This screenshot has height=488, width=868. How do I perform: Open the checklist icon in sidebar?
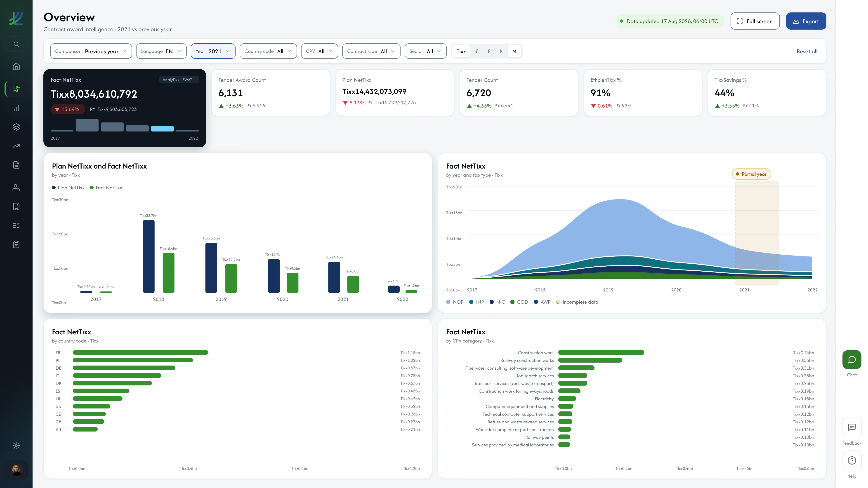[x=16, y=225]
